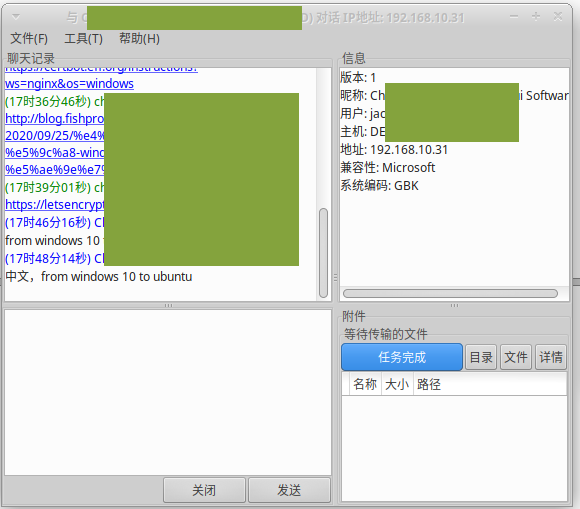The image size is (580, 509).
Task: Open the 文件(F) menu
Action: pos(29,38)
